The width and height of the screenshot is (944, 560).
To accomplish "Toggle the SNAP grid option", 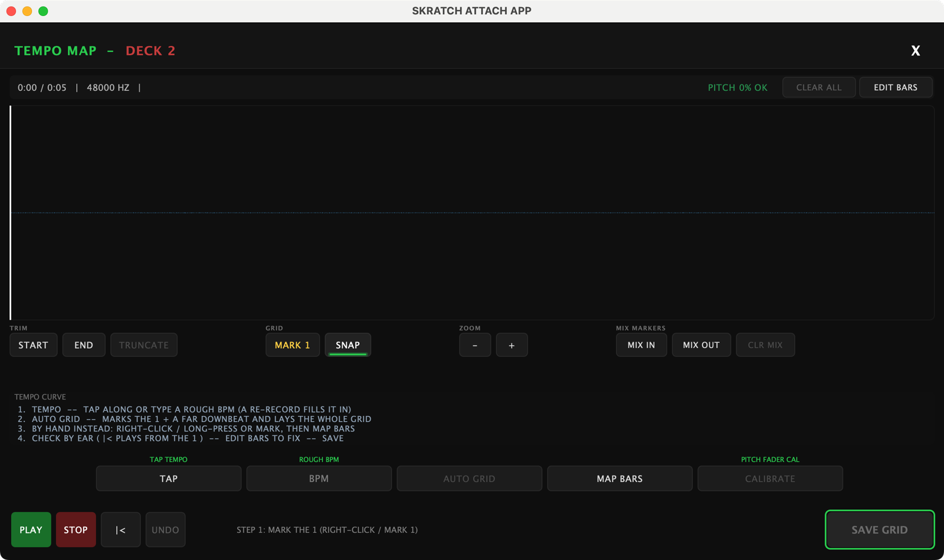I will coord(348,345).
